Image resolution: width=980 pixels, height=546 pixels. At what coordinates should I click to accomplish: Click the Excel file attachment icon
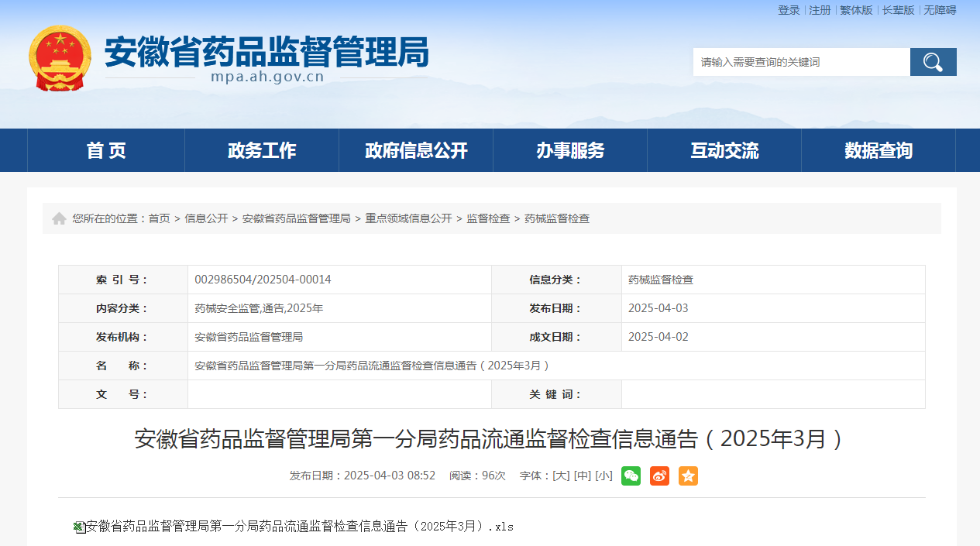coord(78,527)
